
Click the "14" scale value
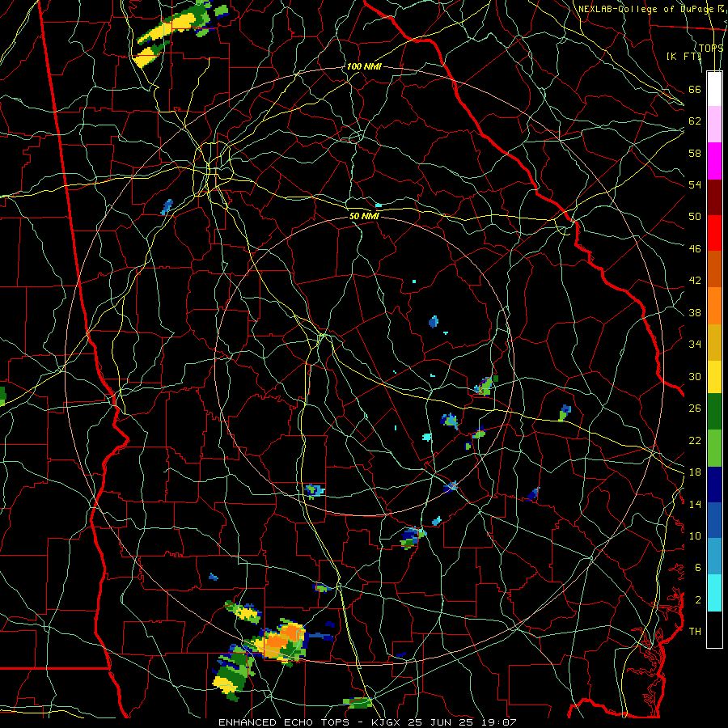[x=695, y=504]
